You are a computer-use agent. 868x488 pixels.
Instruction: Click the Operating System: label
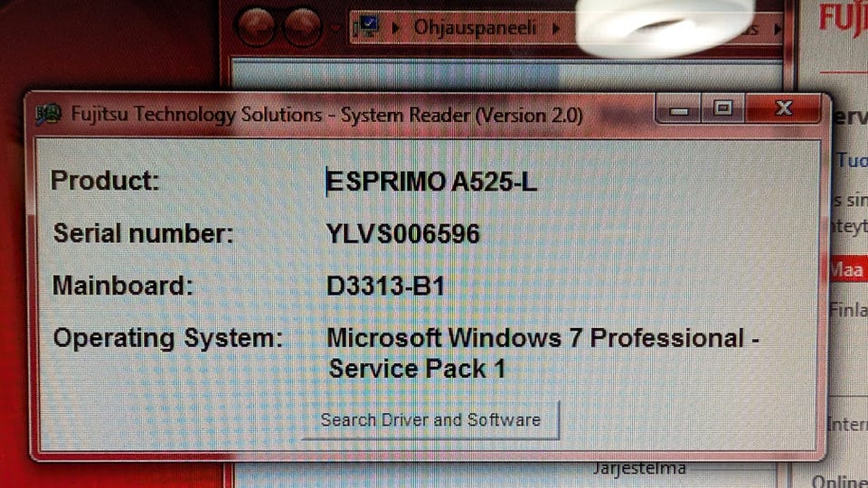(168, 338)
